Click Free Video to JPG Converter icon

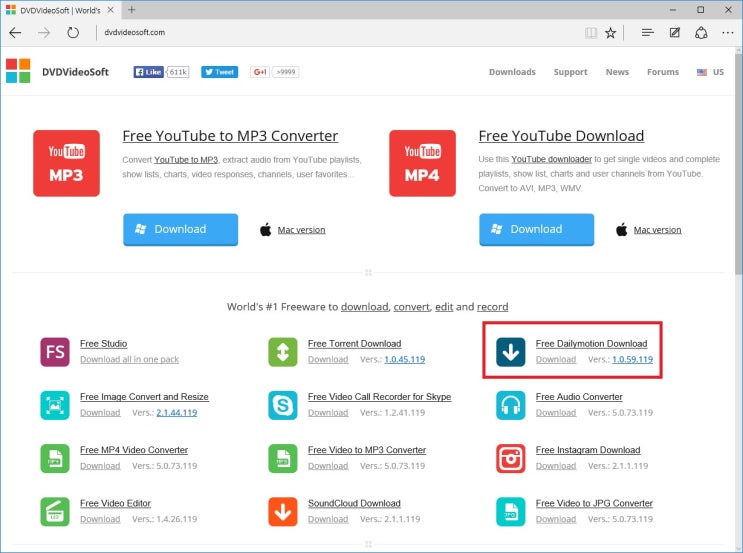click(511, 512)
